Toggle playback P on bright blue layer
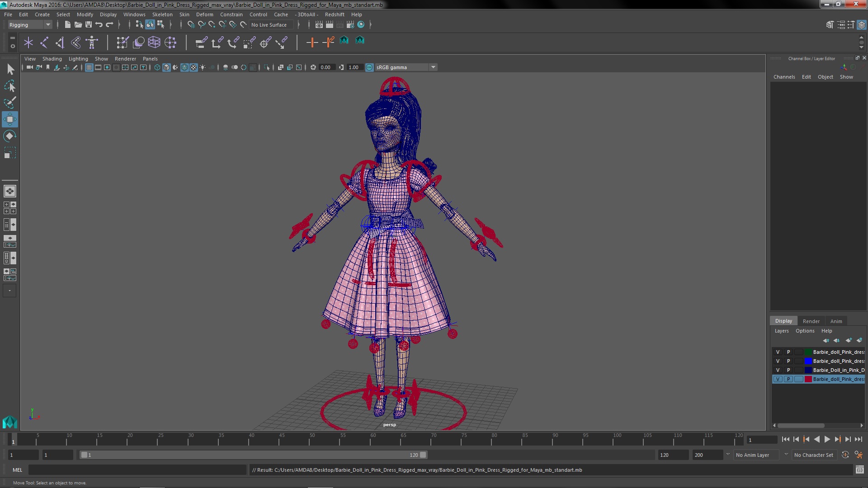Image resolution: width=868 pixels, height=488 pixels. pos(788,361)
